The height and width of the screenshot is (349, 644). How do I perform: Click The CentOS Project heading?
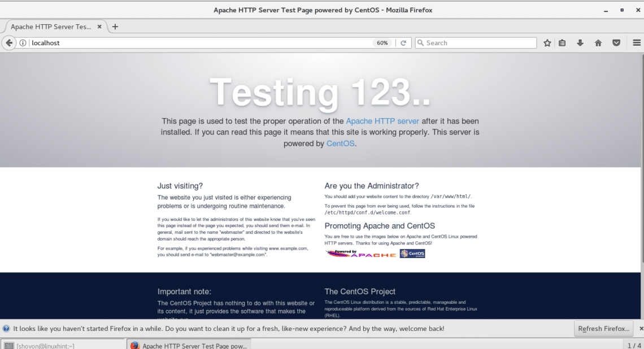pos(360,291)
